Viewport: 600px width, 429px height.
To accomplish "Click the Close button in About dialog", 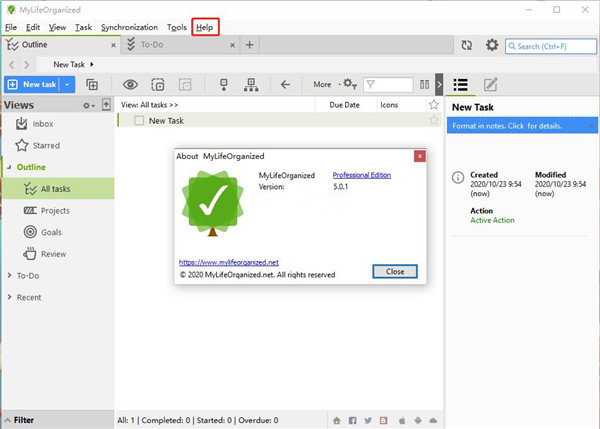I will [x=395, y=271].
